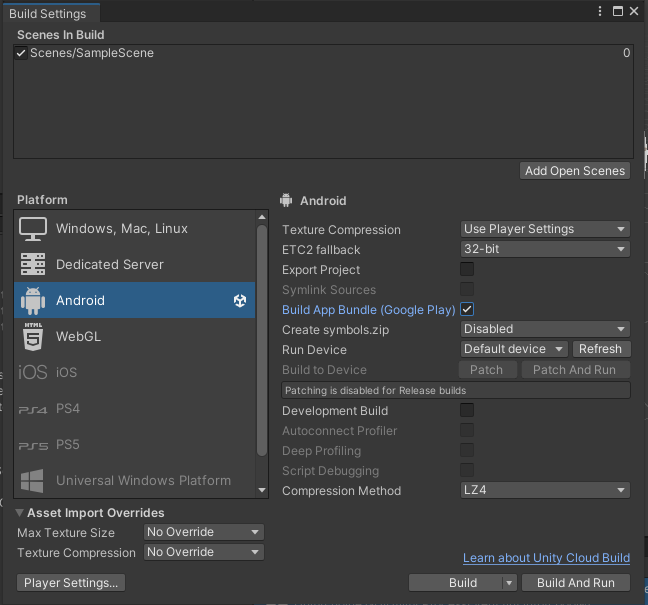Click the Patch And Run button
648x605 pixels.
[x=576, y=369]
